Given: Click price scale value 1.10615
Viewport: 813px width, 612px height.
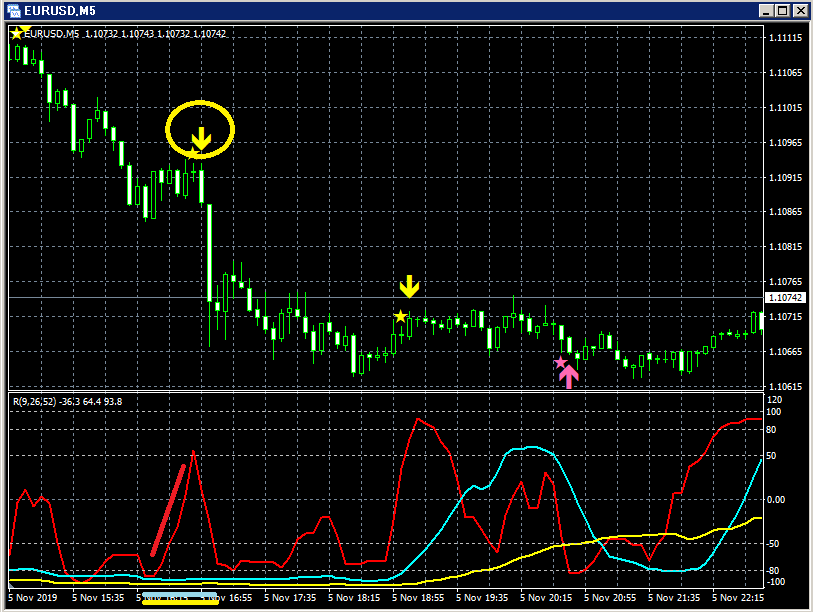Looking at the screenshot, I should pyautogui.click(x=785, y=386).
